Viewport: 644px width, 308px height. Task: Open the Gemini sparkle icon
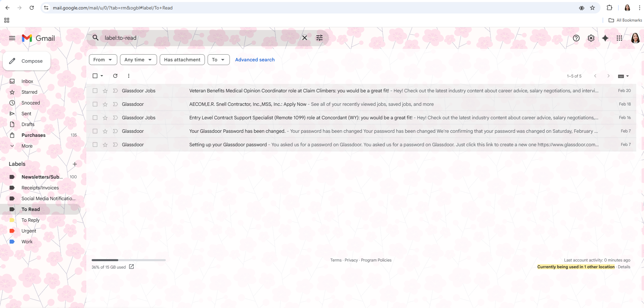[605, 38]
